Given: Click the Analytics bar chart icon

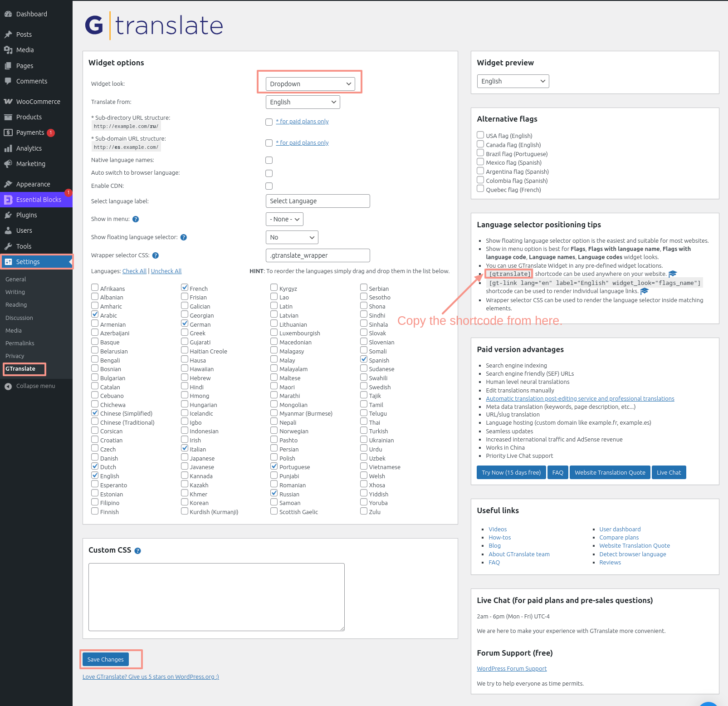Looking at the screenshot, I should pos(8,148).
